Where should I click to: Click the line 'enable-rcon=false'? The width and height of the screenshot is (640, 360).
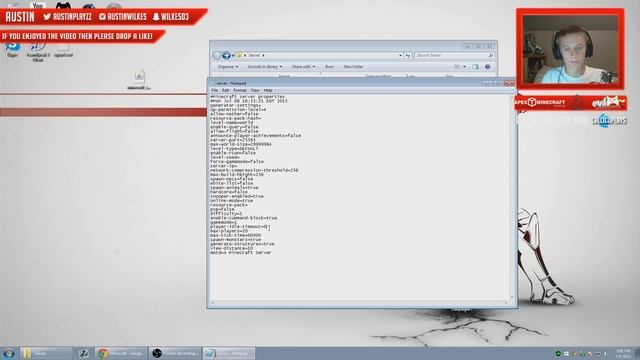pos(233,153)
